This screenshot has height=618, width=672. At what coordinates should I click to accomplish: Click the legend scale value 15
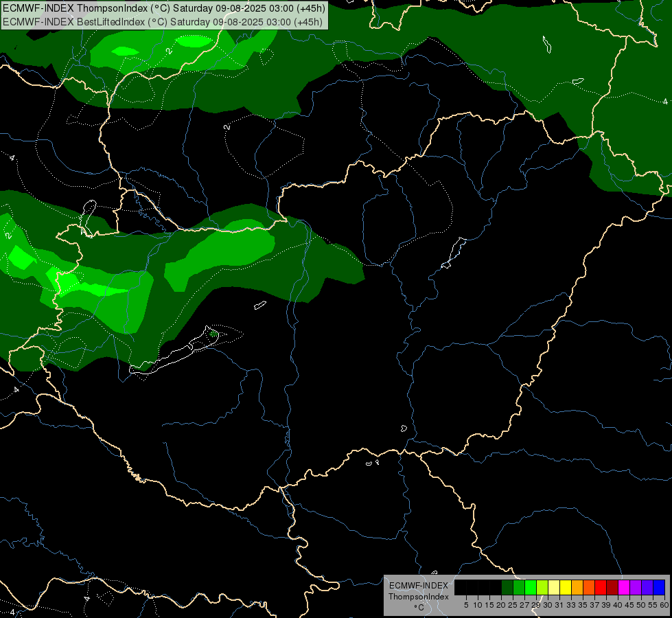coord(489,605)
